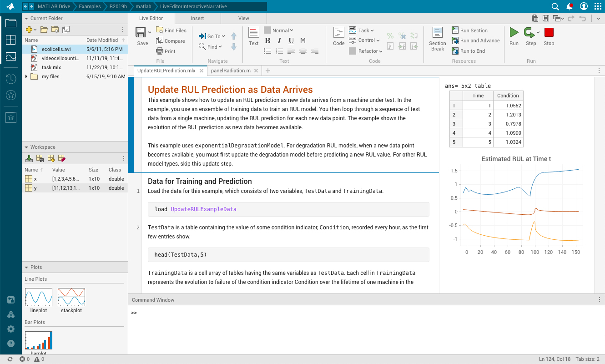Expand the my files folder

26,76
